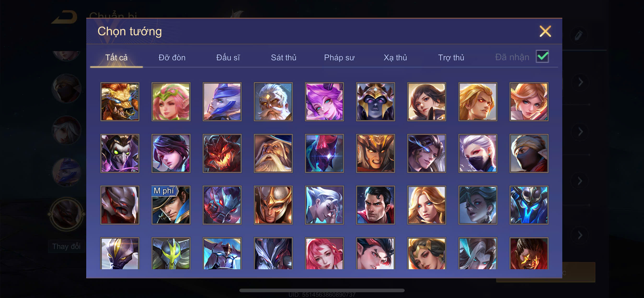Go back using the arrow icon
The width and height of the screenshot is (644, 298).
pyautogui.click(x=64, y=17)
